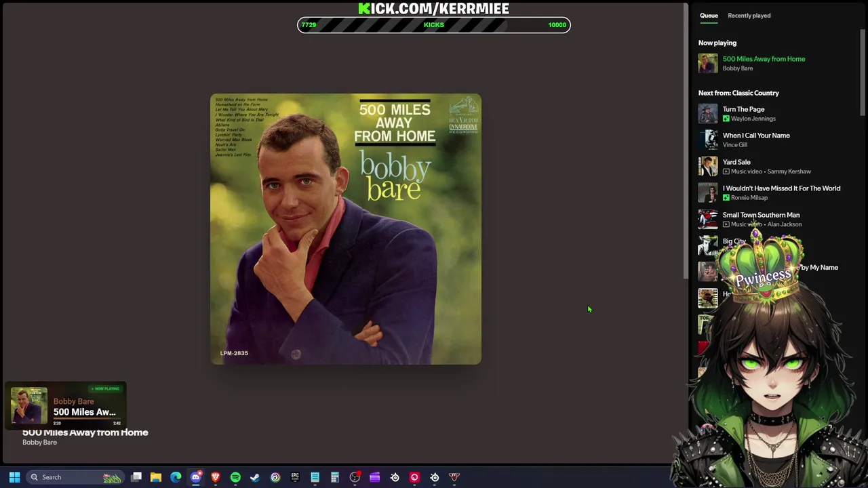Click the large 500 Miles Away album cover
The width and height of the screenshot is (868, 488).
click(x=346, y=229)
